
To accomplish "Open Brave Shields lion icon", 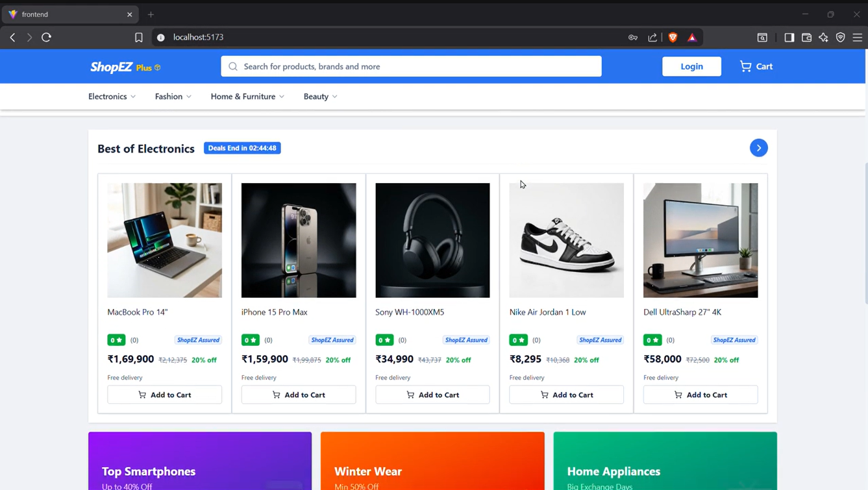I will [673, 38].
